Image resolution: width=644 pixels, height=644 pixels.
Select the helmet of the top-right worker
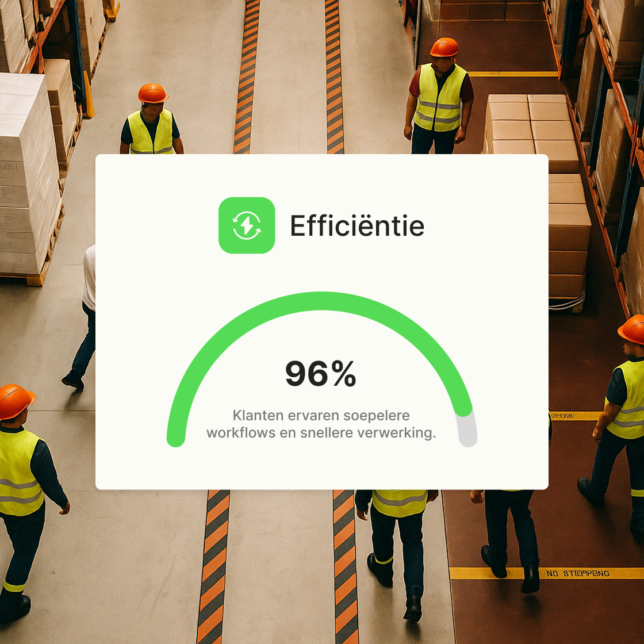[444, 47]
